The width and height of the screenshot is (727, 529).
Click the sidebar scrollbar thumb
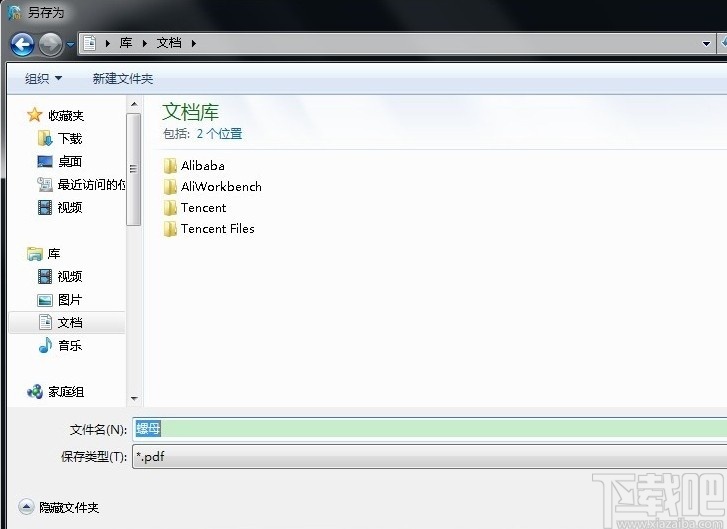134,170
